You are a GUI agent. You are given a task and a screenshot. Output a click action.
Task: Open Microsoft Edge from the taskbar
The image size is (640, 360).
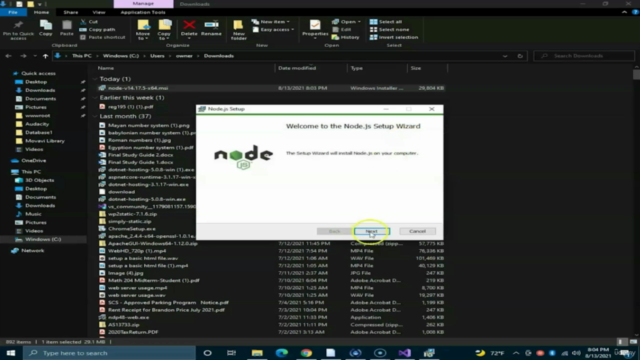[282, 353]
